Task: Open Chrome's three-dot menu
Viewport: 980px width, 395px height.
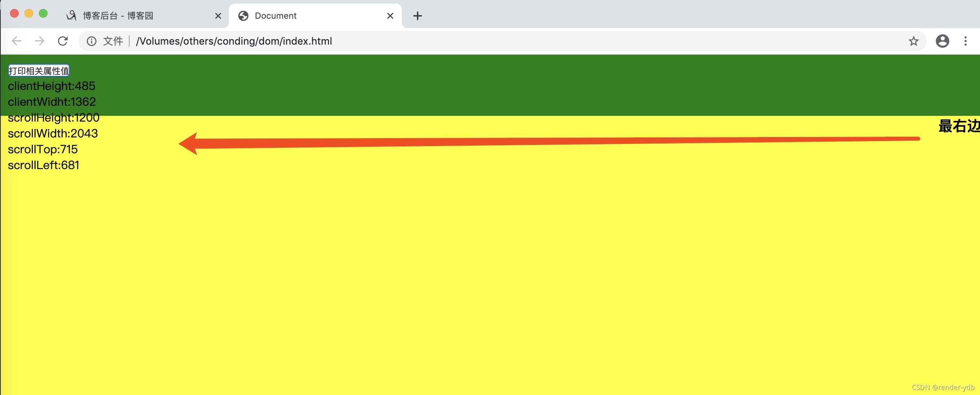Action: (966, 41)
